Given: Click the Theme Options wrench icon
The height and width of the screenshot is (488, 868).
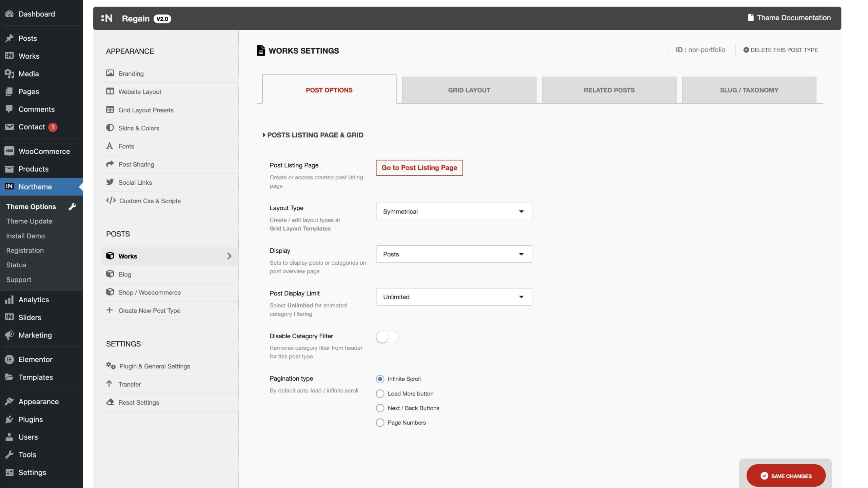Looking at the screenshot, I should (x=72, y=207).
